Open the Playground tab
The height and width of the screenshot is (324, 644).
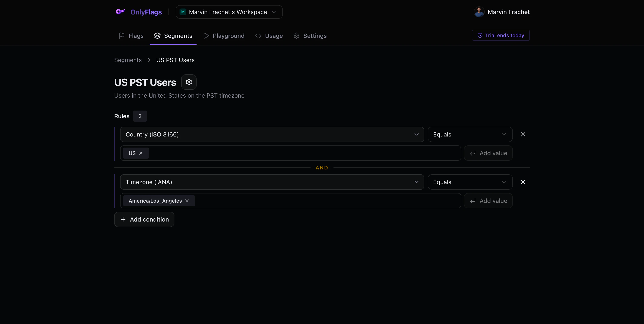[x=224, y=36]
